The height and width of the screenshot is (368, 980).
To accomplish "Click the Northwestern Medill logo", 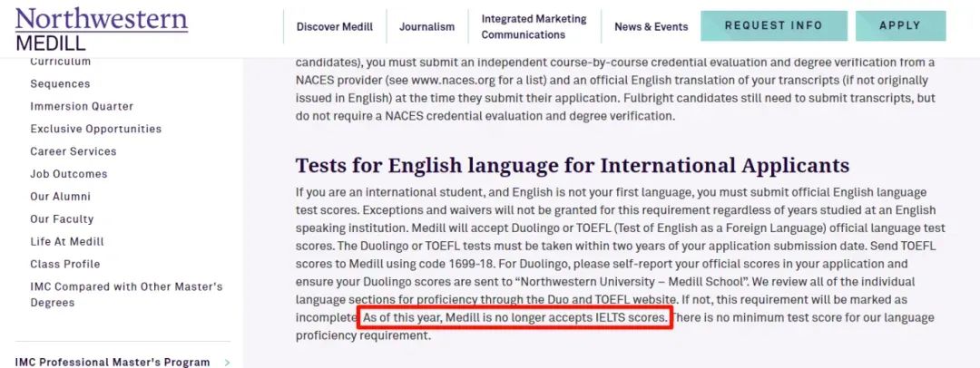I will [102, 28].
